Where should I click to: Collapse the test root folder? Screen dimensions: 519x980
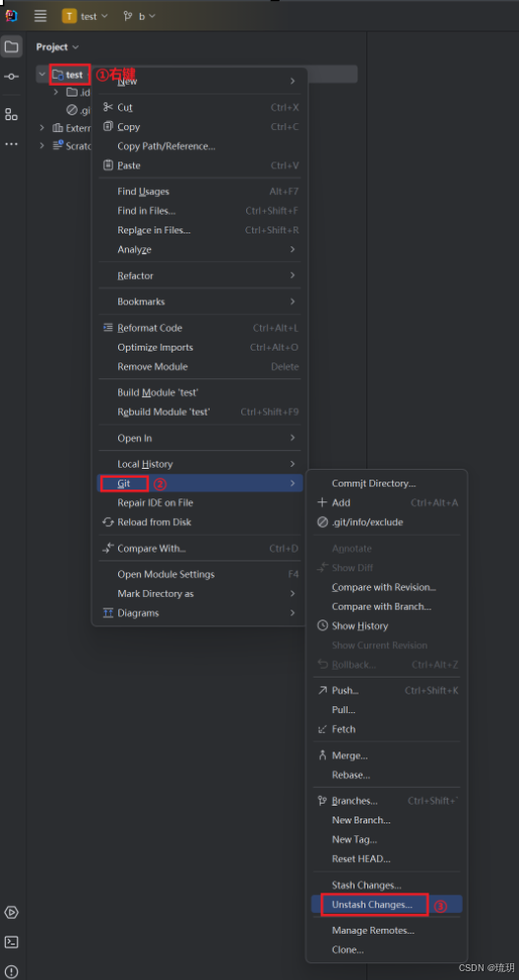(x=42, y=75)
